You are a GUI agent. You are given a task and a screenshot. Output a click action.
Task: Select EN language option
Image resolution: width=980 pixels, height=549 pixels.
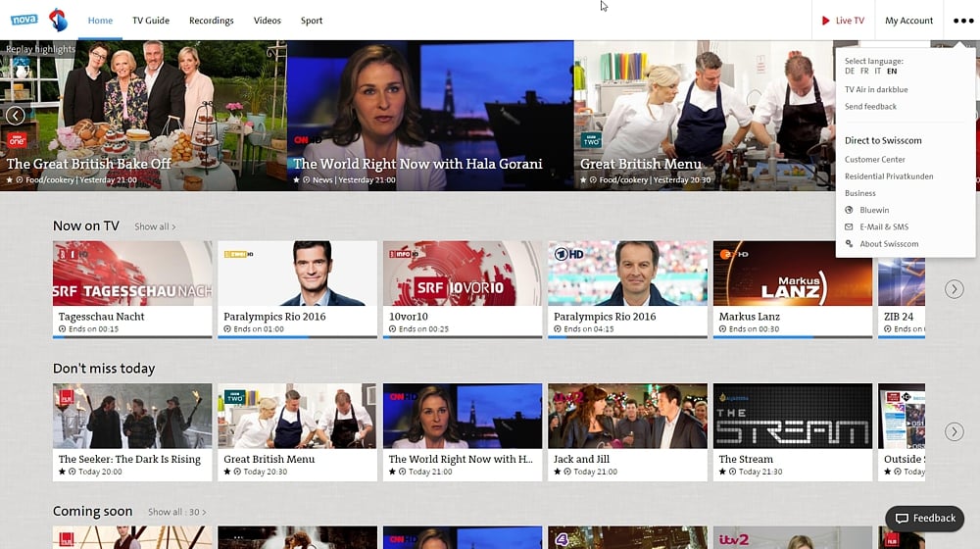click(x=892, y=72)
